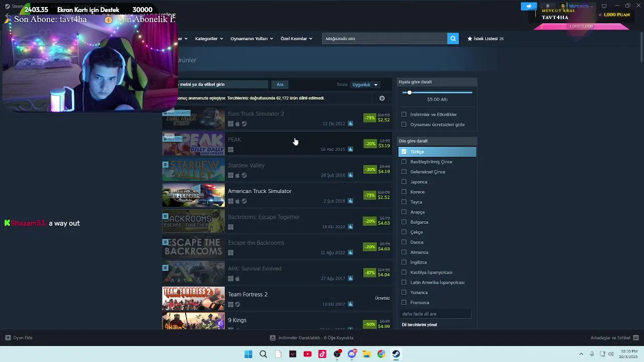
Task: Open taskbar search magnifier
Action: 263,354
